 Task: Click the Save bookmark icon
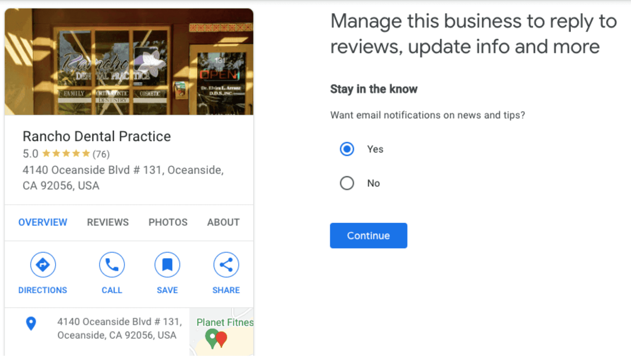167,264
